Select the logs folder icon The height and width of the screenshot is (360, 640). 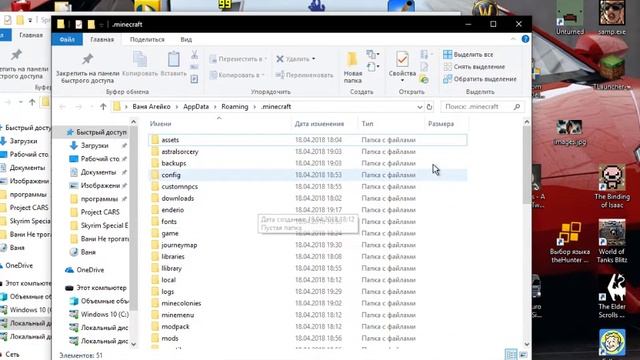click(x=155, y=291)
